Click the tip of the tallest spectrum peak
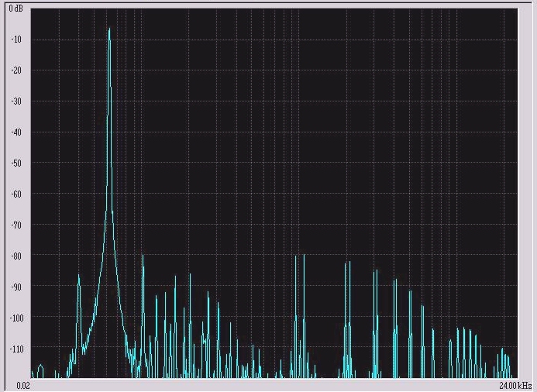Image resolution: width=537 pixels, height=392 pixels. point(109,29)
